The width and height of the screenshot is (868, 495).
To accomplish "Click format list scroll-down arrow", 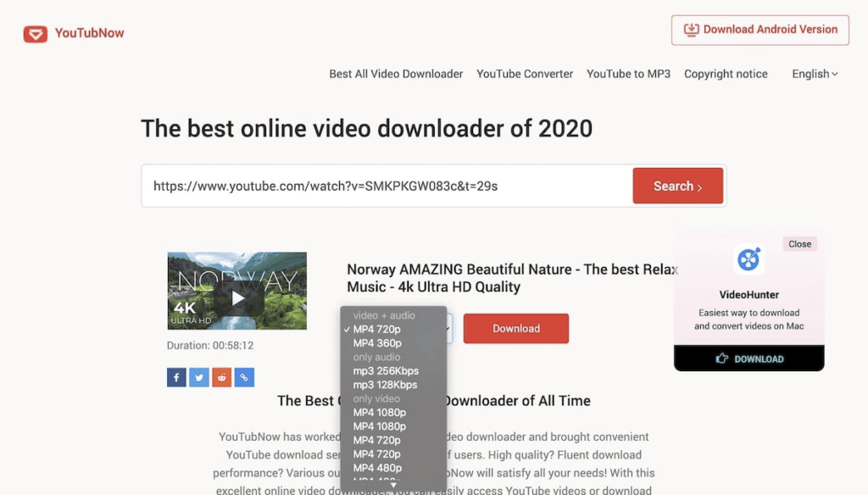I will [393, 486].
